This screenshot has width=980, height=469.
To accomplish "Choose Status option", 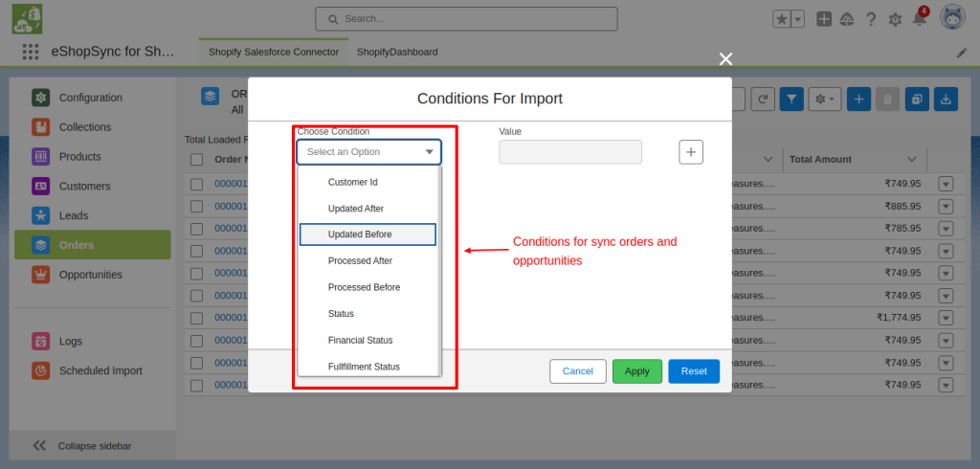I will click(368, 313).
